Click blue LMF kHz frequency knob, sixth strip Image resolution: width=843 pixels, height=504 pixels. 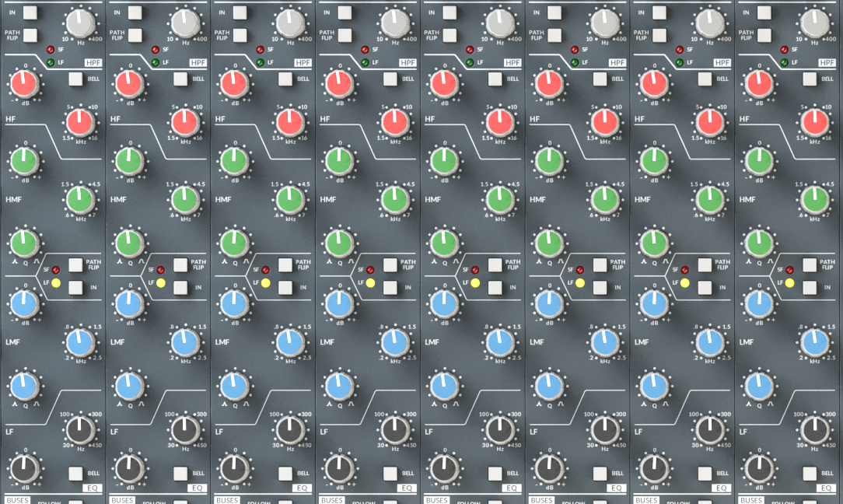click(604, 341)
